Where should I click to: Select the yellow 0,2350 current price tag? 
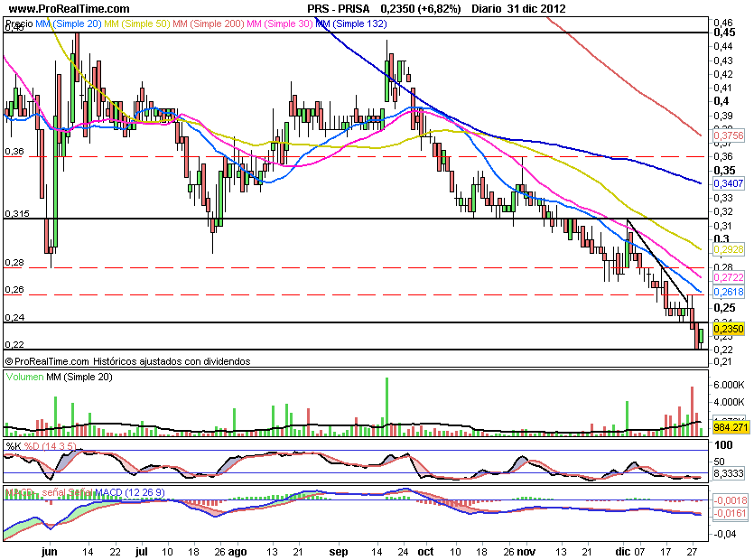click(728, 330)
